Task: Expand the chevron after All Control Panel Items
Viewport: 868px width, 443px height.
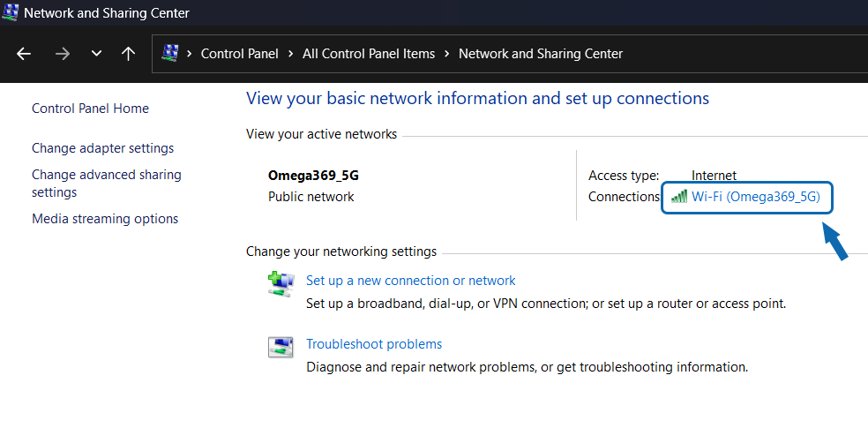Action: tap(447, 54)
